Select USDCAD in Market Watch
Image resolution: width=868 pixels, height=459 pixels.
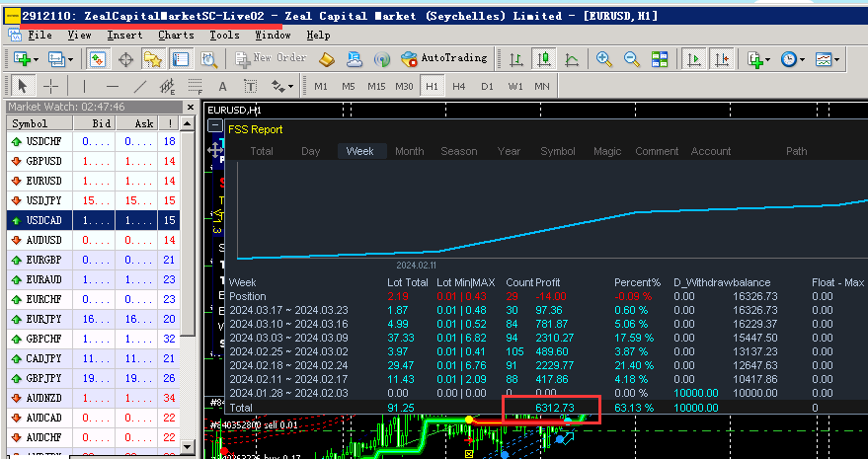click(x=94, y=220)
